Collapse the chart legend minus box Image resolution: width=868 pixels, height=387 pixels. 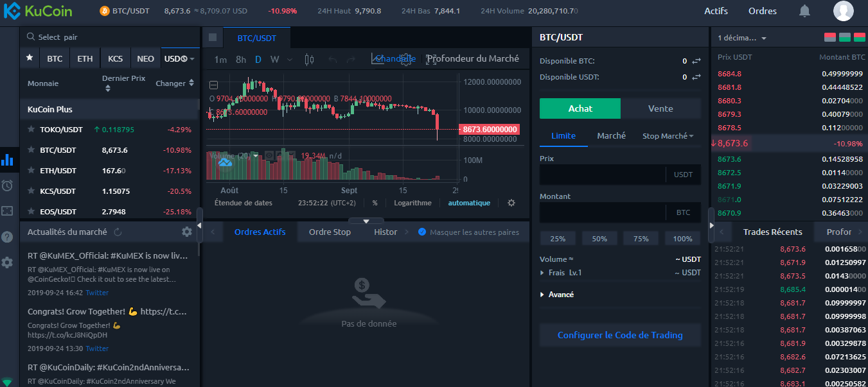[214, 85]
